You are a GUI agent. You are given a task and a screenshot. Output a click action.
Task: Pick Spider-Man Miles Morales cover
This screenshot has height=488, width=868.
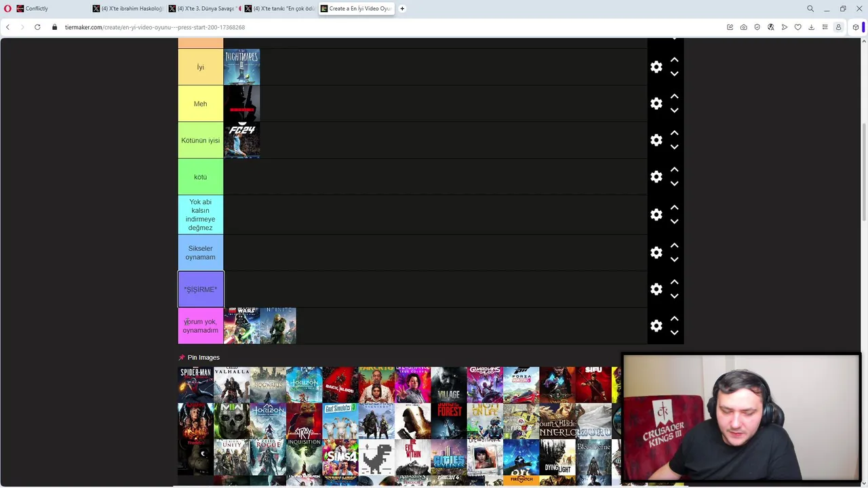tap(195, 385)
